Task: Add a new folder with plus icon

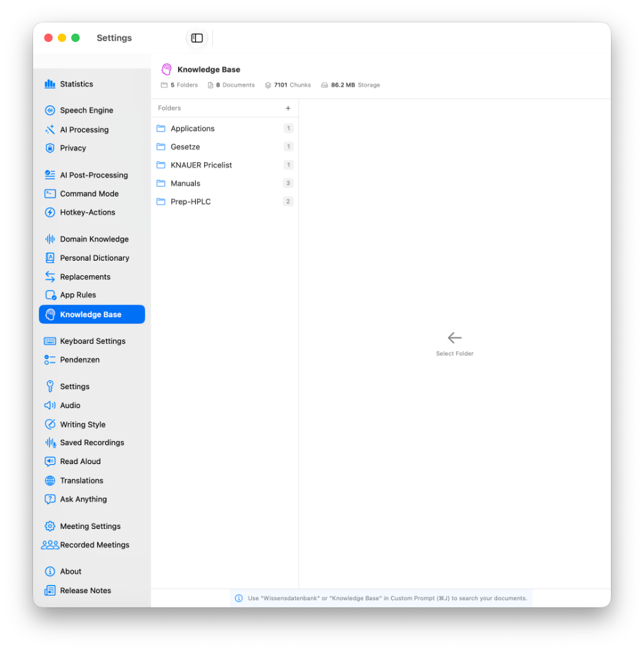Action: (x=288, y=108)
